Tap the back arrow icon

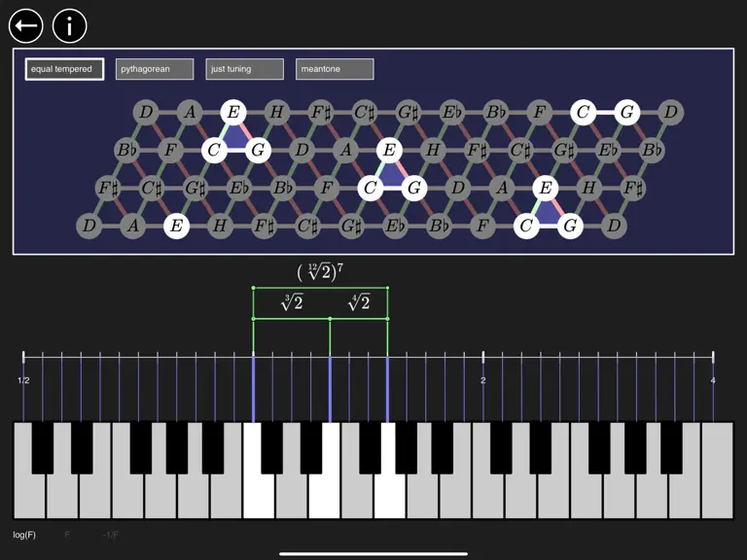click(x=25, y=25)
